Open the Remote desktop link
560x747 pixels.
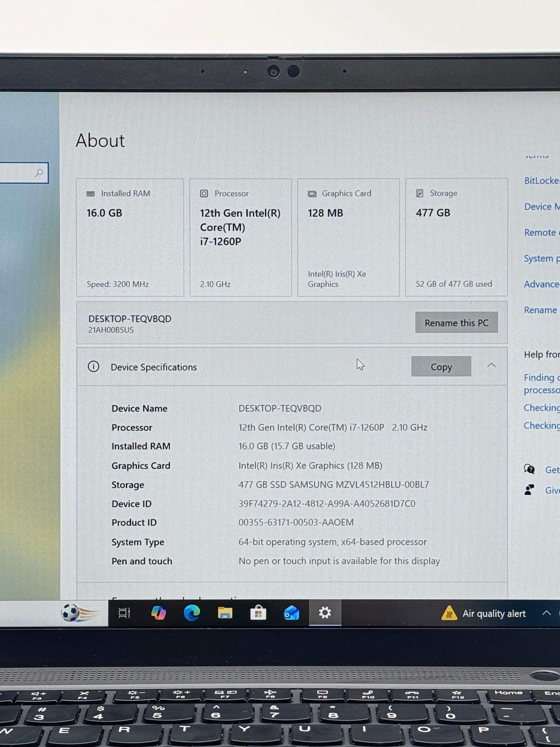pos(542,233)
